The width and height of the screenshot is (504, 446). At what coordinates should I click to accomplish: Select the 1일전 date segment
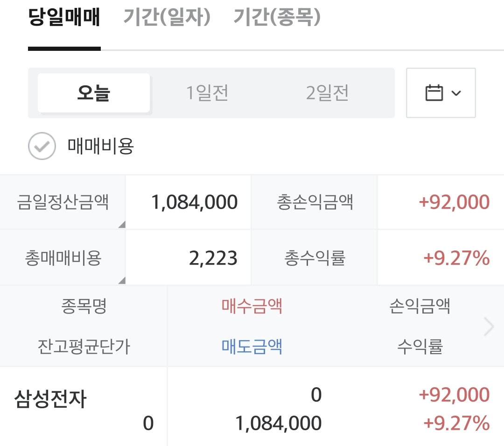(x=207, y=93)
